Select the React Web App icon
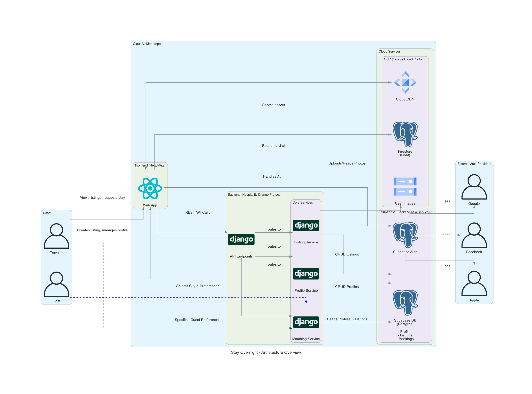Viewport: 532px width, 394px height. [x=150, y=188]
